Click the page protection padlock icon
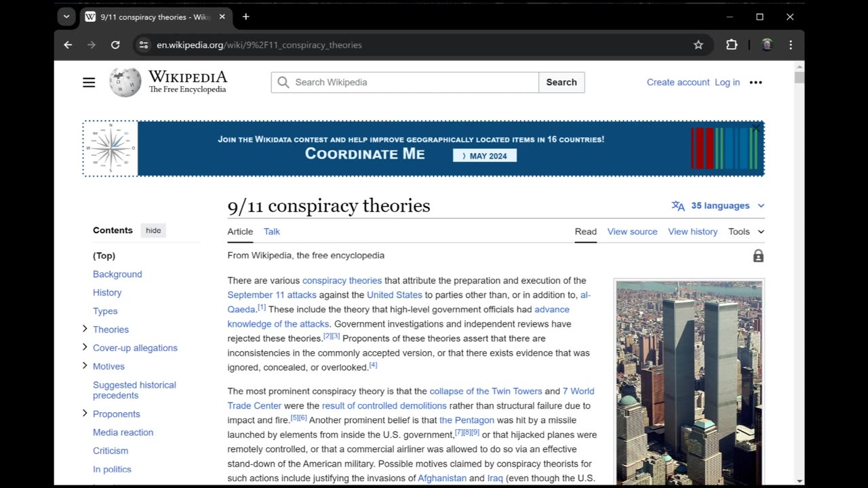Image resolution: width=868 pixels, height=488 pixels. pyautogui.click(x=758, y=256)
